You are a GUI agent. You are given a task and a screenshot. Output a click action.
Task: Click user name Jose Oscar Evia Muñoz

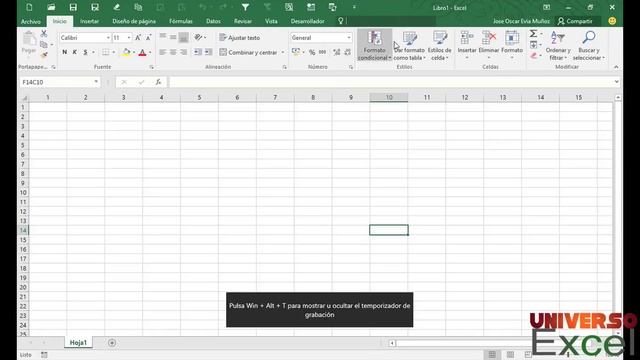tap(521, 21)
